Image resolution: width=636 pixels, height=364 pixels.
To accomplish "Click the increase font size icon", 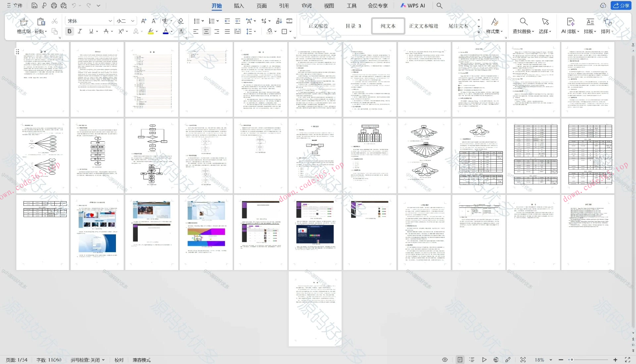I will coord(143,21).
